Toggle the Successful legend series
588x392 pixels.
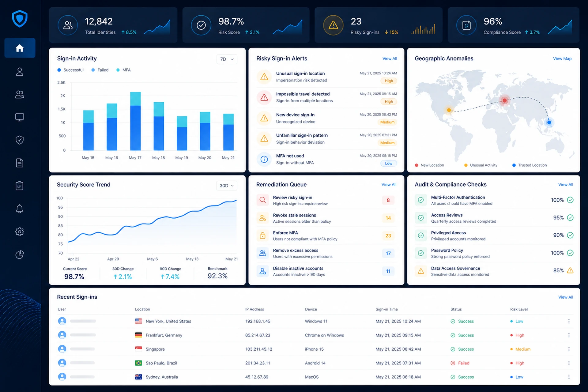70,70
